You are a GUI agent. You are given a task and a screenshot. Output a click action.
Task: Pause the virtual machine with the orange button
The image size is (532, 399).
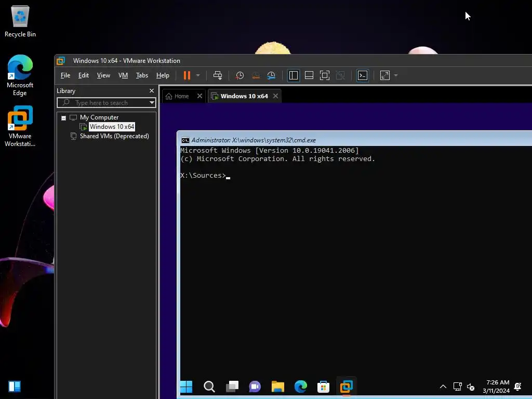tap(187, 75)
